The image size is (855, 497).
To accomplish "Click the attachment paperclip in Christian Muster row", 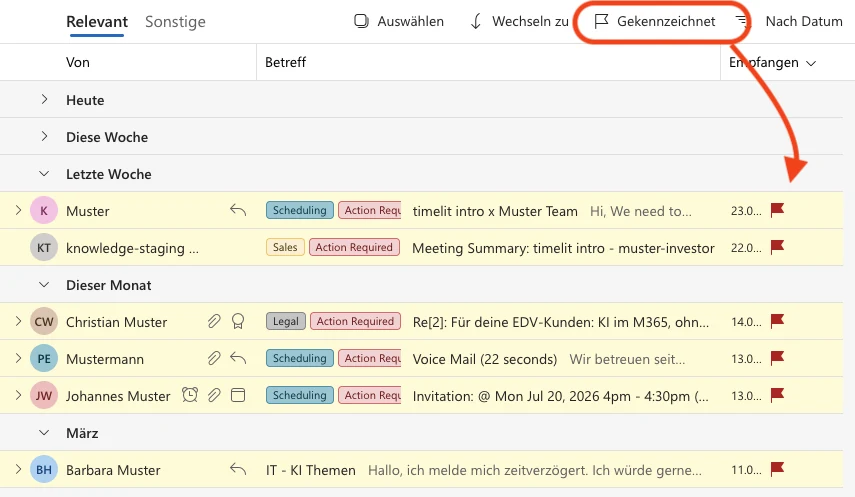I will coord(214,321).
